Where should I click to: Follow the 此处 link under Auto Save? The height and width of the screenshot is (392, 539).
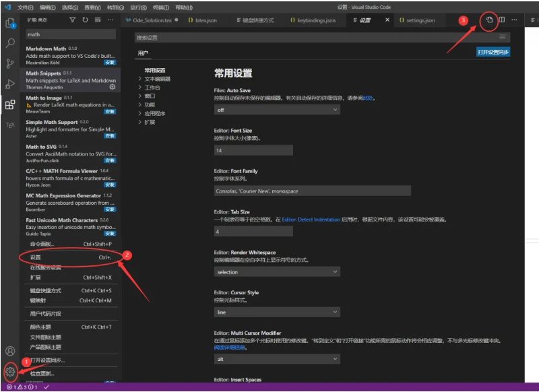[x=368, y=98]
